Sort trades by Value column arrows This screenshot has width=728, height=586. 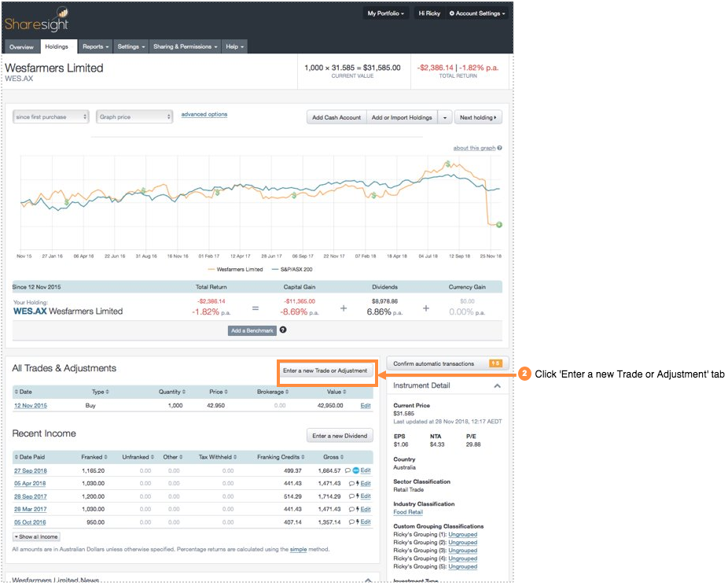(344, 392)
